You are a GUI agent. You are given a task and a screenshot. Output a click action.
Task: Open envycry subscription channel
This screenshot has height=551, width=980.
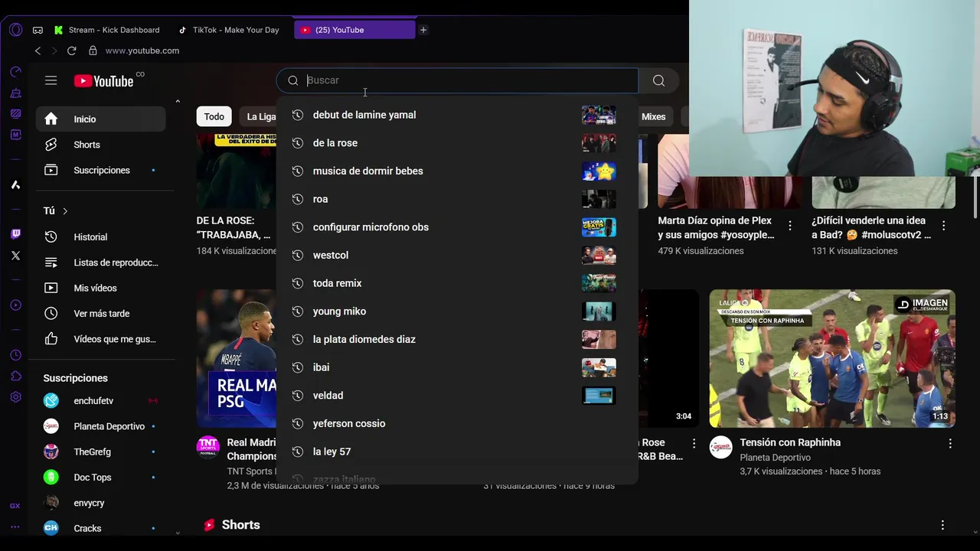(100, 503)
